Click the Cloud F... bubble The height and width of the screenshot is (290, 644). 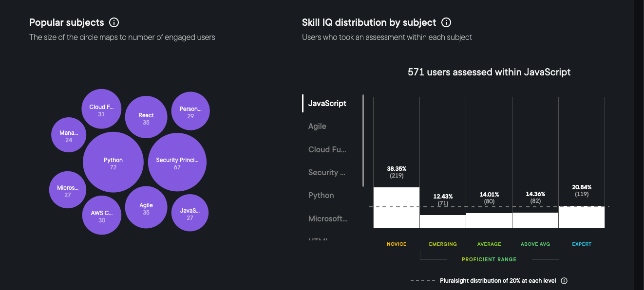click(x=101, y=109)
